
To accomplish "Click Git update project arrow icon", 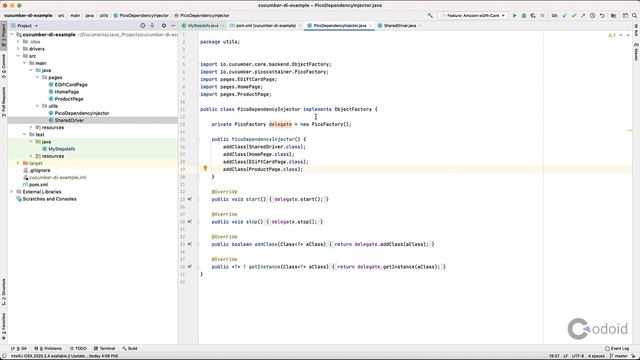I will click(564, 16).
